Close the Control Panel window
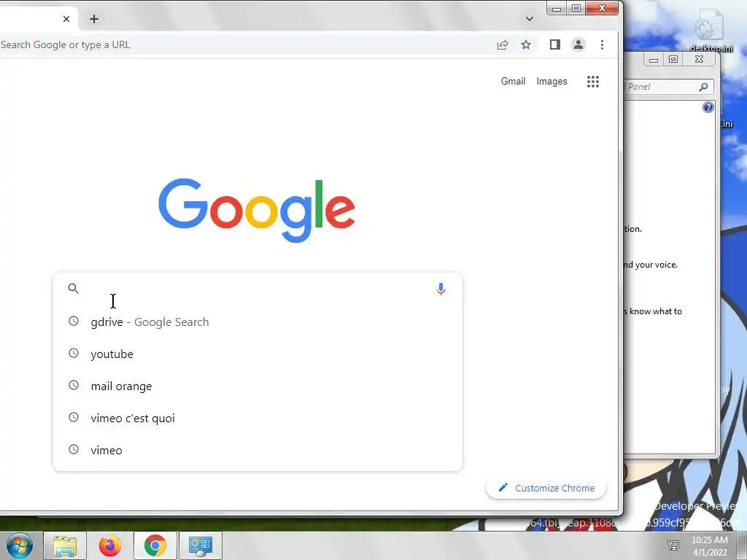This screenshot has height=560, width=747. [x=699, y=60]
